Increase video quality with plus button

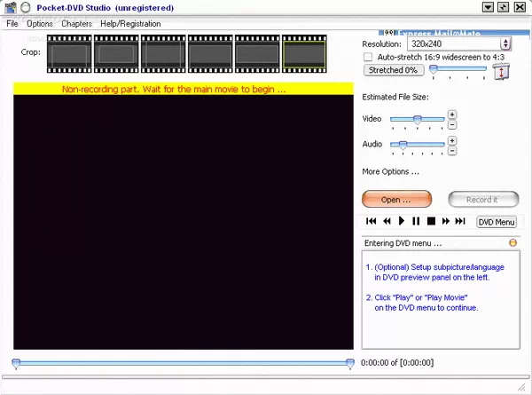452,115
